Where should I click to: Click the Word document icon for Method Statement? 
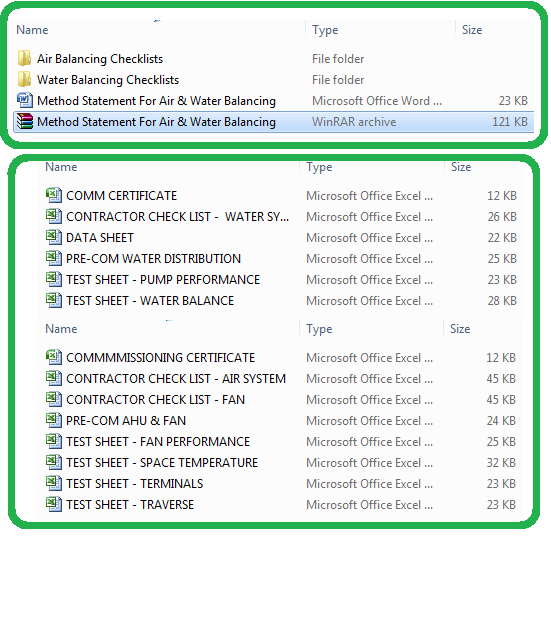point(25,101)
